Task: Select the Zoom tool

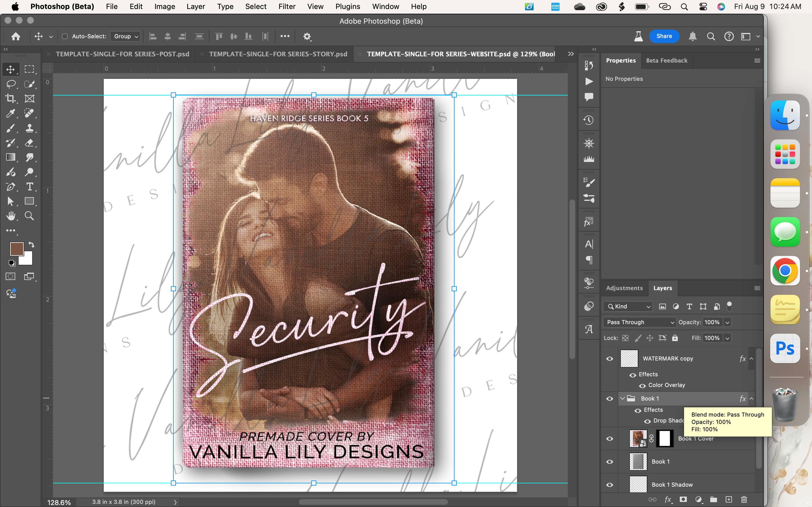Action: 30,216
